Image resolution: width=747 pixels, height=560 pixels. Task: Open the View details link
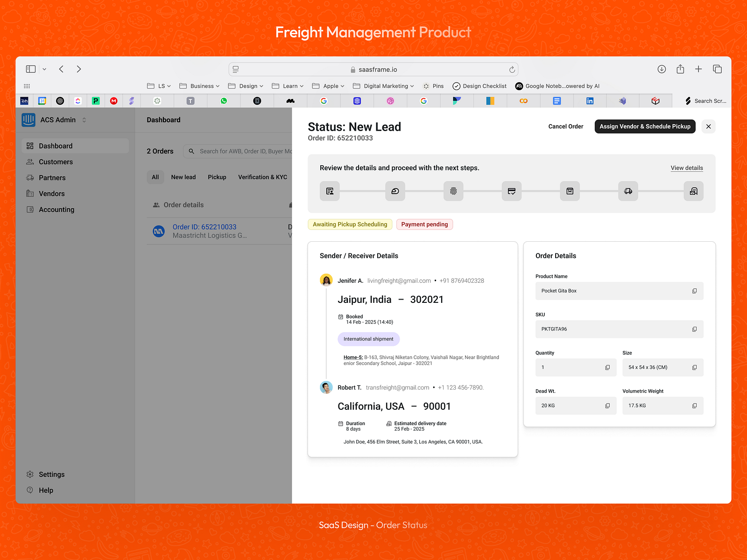click(686, 168)
